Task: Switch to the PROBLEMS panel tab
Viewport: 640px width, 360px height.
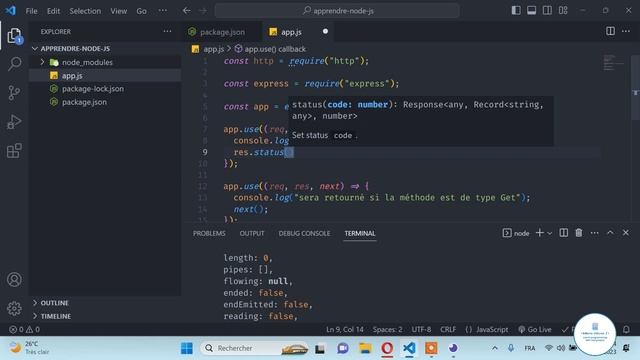Action: click(x=209, y=233)
